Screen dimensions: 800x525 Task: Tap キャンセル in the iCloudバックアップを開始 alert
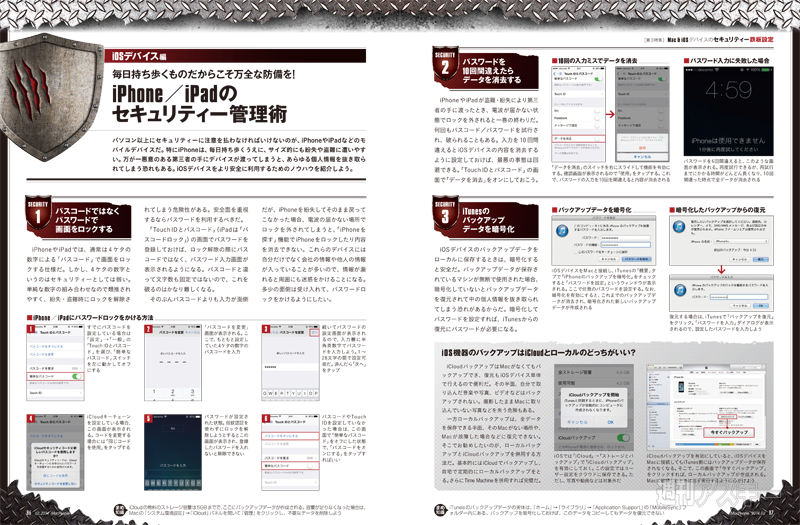pyautogui.click(x=578, y=422)
